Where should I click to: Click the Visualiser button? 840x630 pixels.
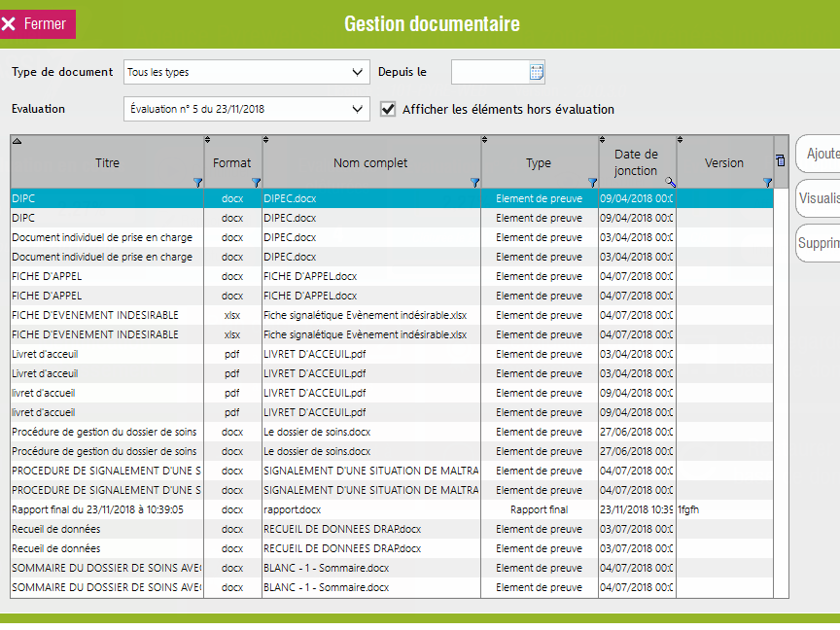click(x=818, y=198)
